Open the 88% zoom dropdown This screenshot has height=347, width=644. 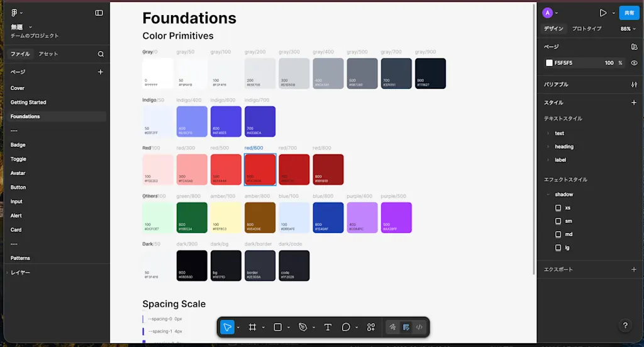click(x=628, y=29)
